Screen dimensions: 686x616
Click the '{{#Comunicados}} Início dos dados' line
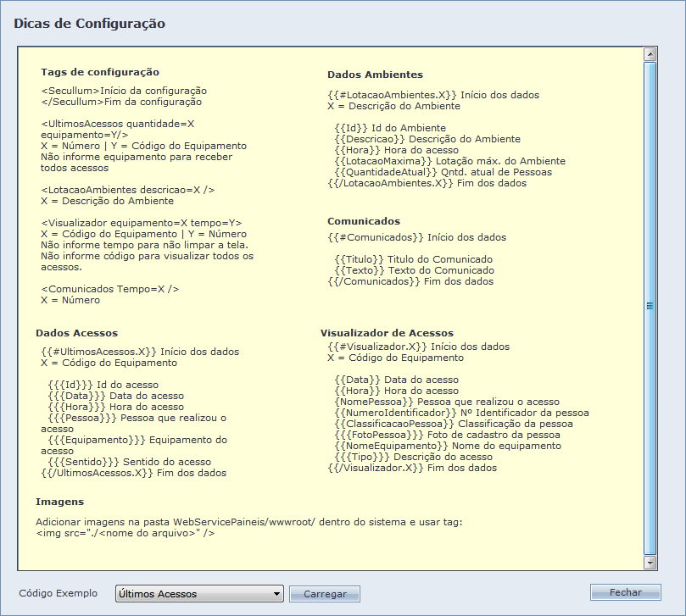[x=416, y=237]
